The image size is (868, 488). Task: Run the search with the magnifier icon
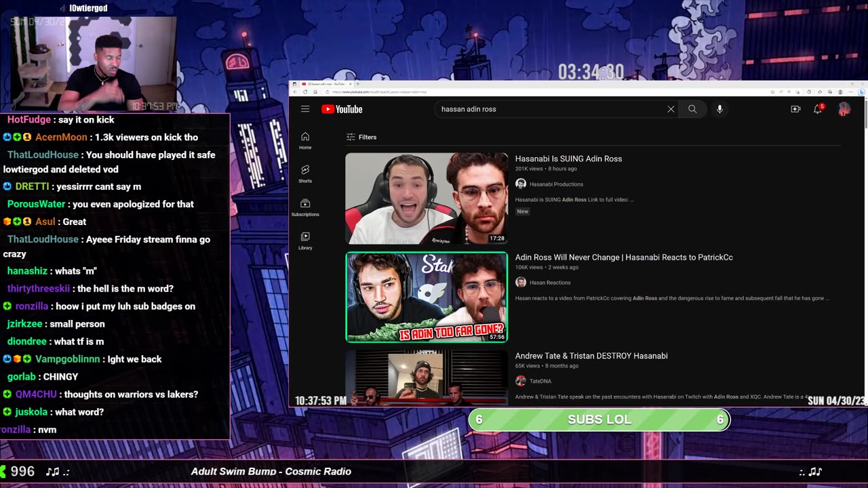click(x=692, y=109)
